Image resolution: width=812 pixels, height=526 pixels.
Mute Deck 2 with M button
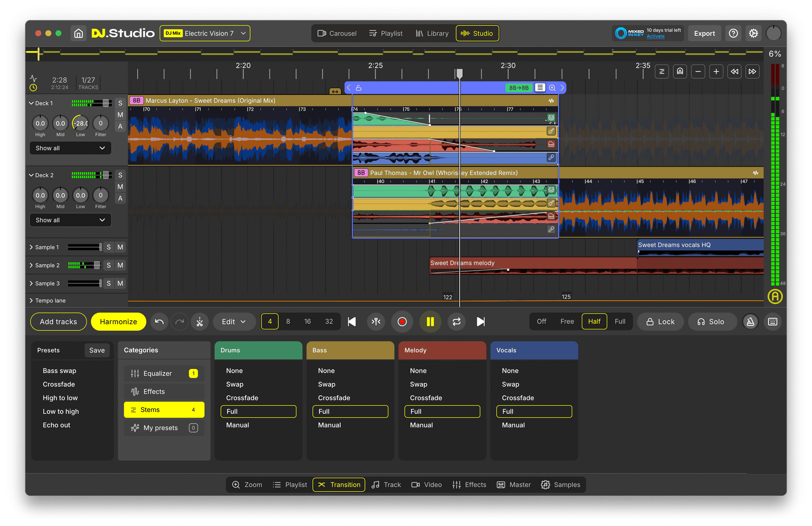(x=120, y=187)
